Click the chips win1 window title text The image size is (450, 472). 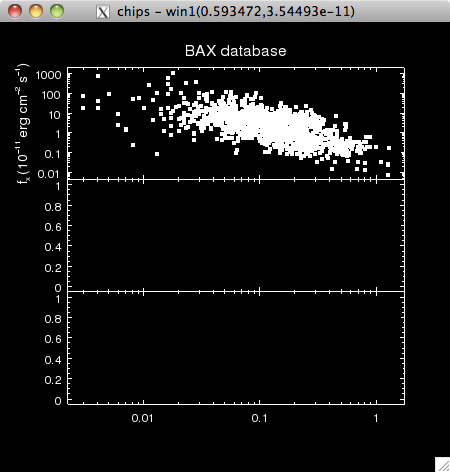[x=236, y=12]
